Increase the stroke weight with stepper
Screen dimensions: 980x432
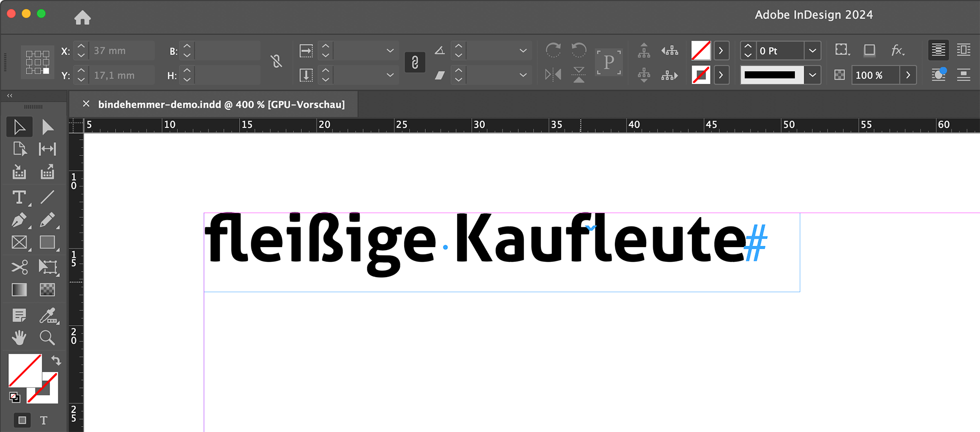point(748,46)
